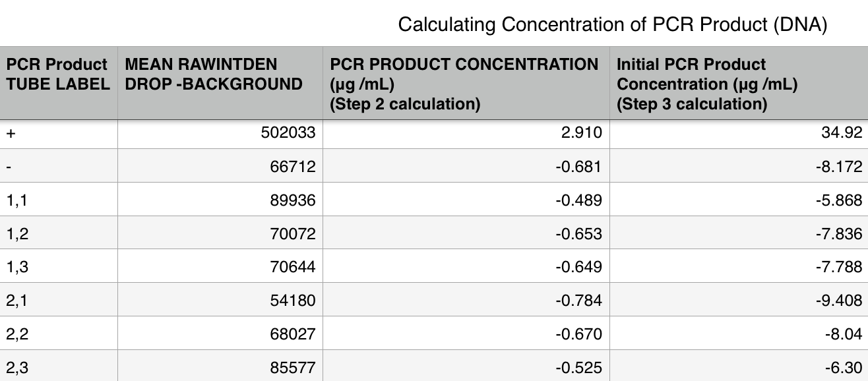Click the table title 'Calculating Concentration of PCR Product (DNA)'
Viewport: 868px width, 381px height.
click(612, 25)
